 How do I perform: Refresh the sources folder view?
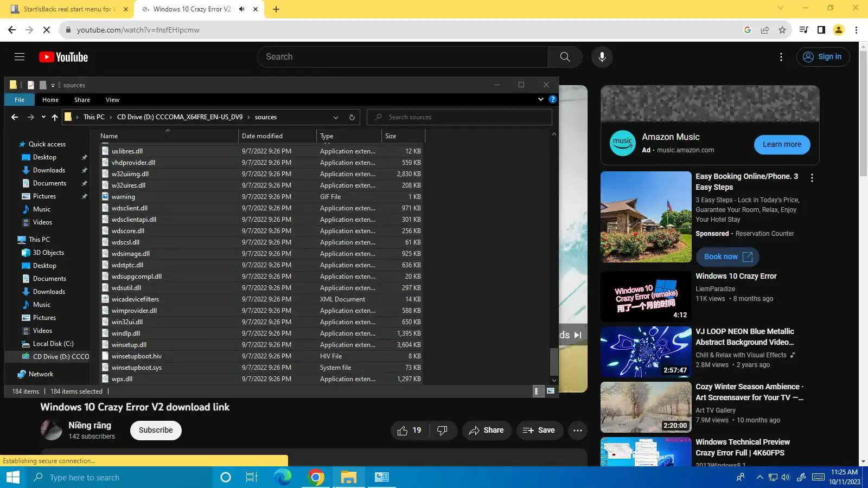[x=352, y=117]
